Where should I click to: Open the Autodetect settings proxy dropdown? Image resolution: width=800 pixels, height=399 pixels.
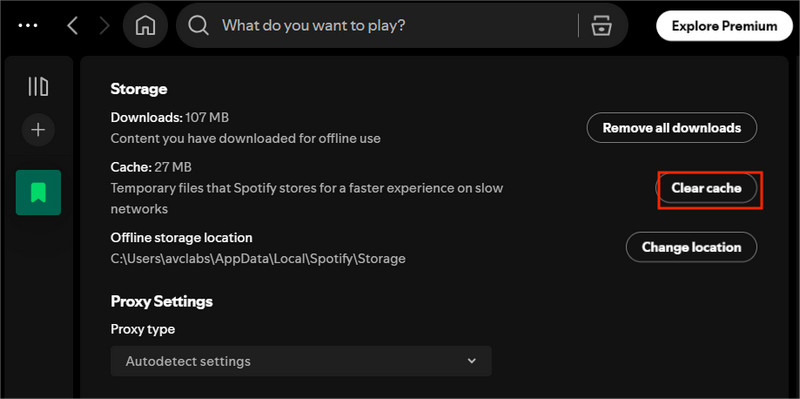[x=301, y=361]
